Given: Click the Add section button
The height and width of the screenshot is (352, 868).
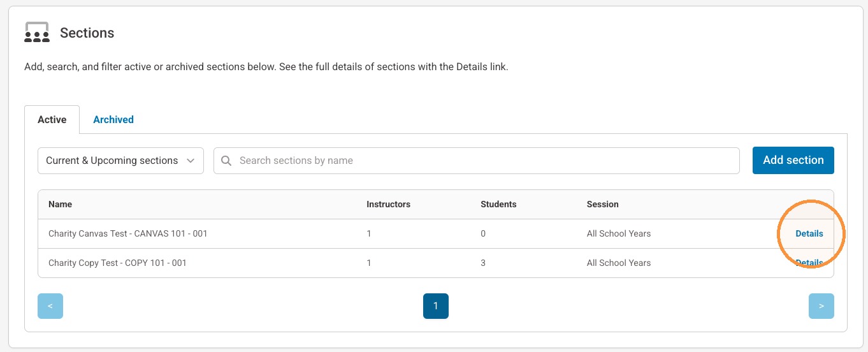Looking at the screenshot, I should (793, 160).
